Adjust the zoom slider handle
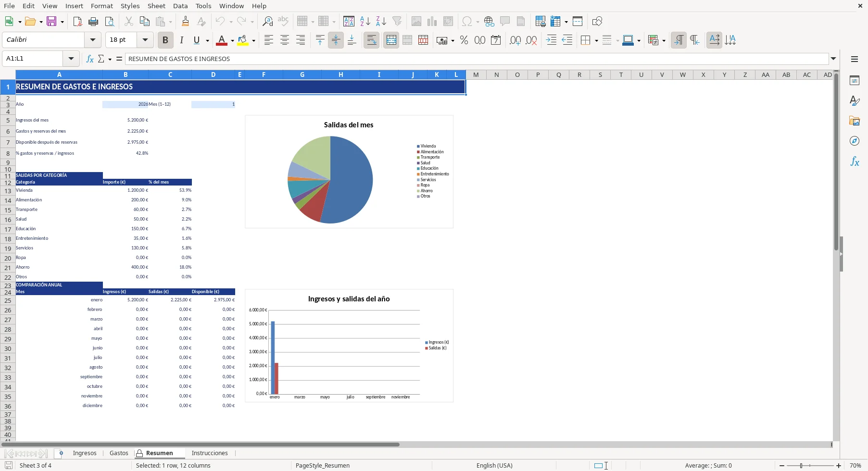868x471 pixels. coord(801,465)
